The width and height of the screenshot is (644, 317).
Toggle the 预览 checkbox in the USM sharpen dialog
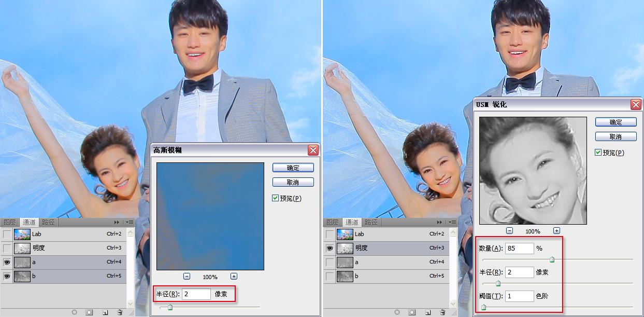click(598, 153)
